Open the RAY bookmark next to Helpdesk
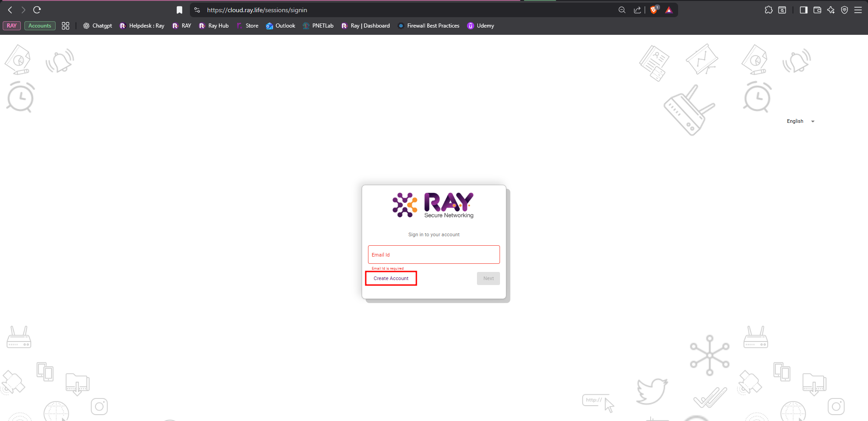868x421 pixels. coord(182,26)
